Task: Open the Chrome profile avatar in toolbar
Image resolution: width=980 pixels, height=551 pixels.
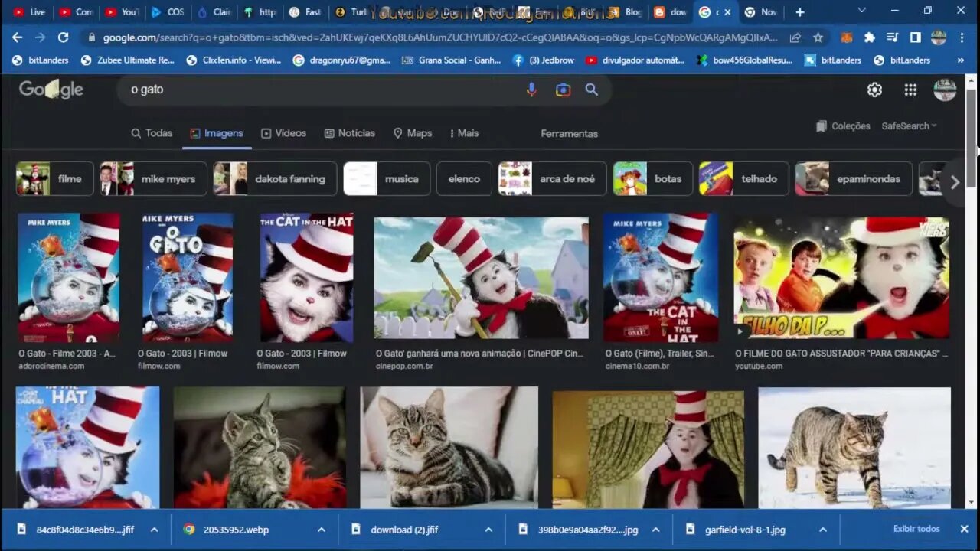Action: point(939,37)
